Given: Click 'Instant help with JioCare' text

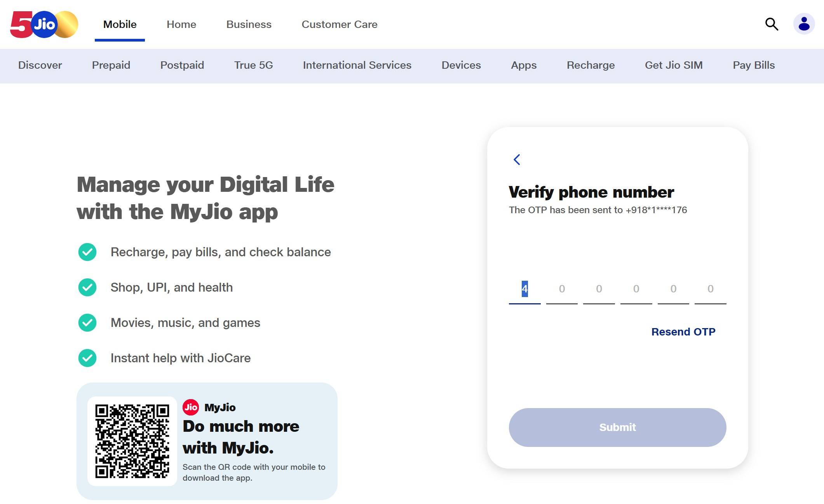Looking at the screenshot, I should [x=181, y=358].
